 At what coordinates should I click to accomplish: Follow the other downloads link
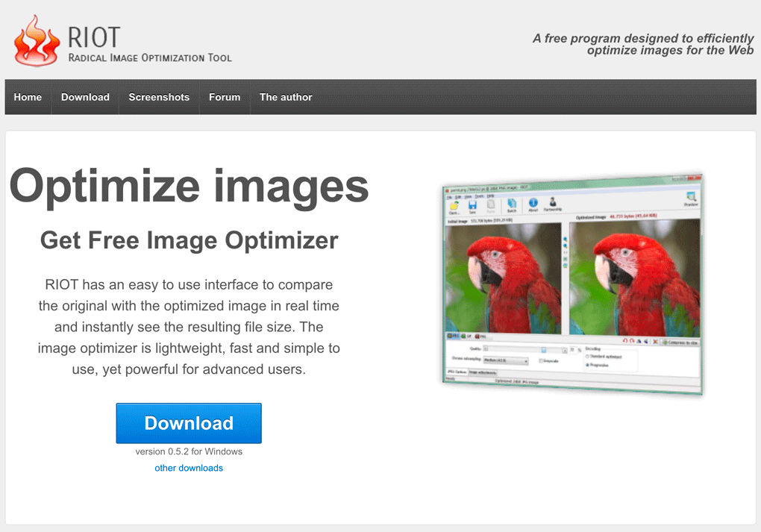[x=189, y=468]
